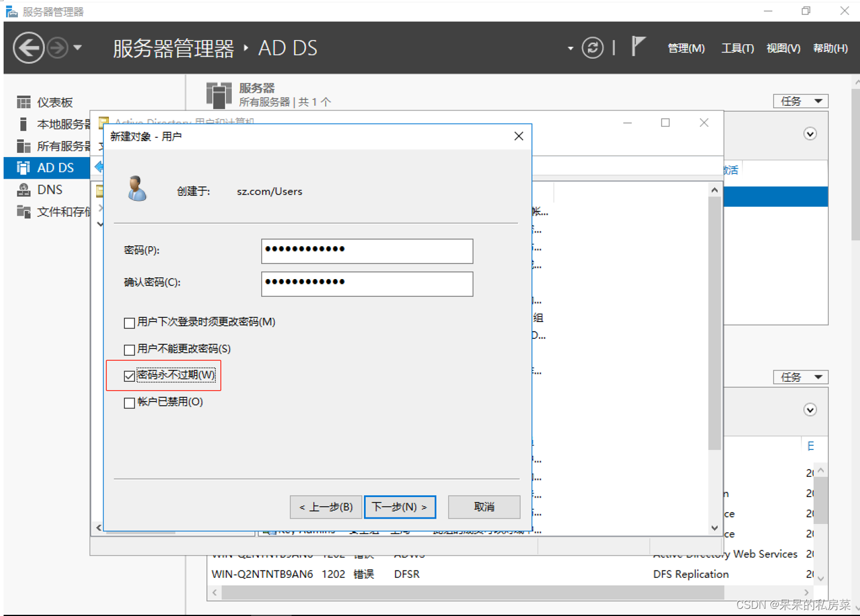Click the 仪表板 dashboard grid icon
The image size is (860, 616).
point(23,102)
